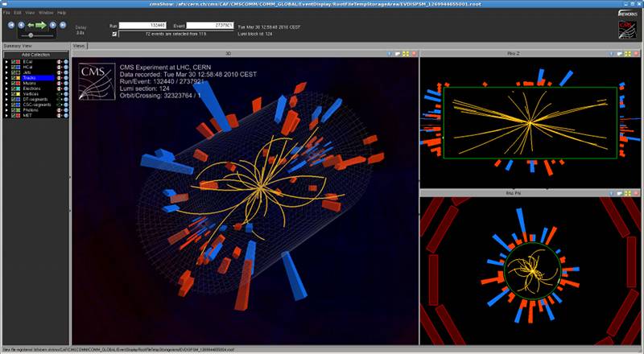This screenshot has height=354, width=644.
Task: Expand the Photons collection row
Action: pos(6,110)
